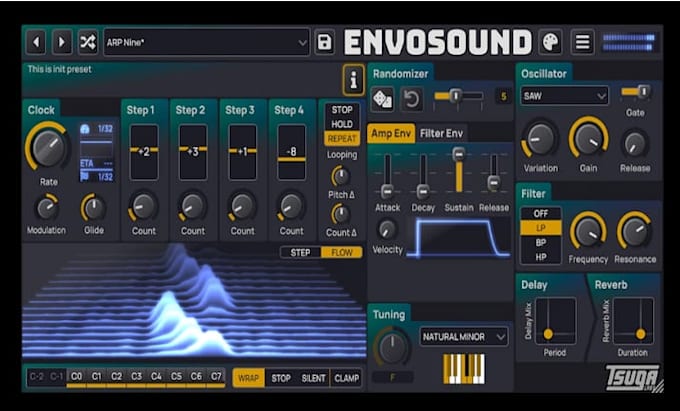Click the Filter Resonance knob
The width and height of the screenshot is (680, 411).
coord(634,232)
